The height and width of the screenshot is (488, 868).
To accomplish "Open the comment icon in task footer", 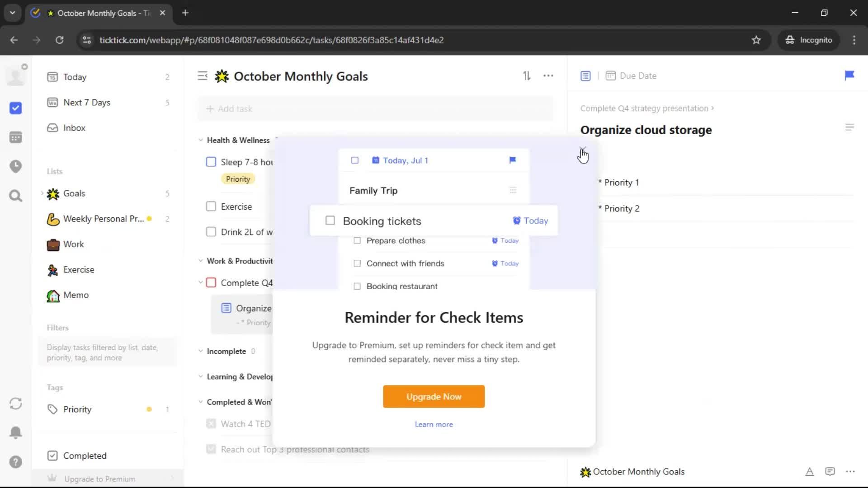I will pyautogui.click(x=830, y=472).
